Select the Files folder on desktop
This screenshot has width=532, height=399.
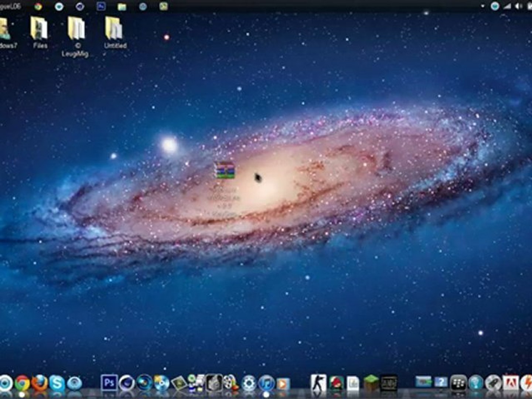coord(40,33)
